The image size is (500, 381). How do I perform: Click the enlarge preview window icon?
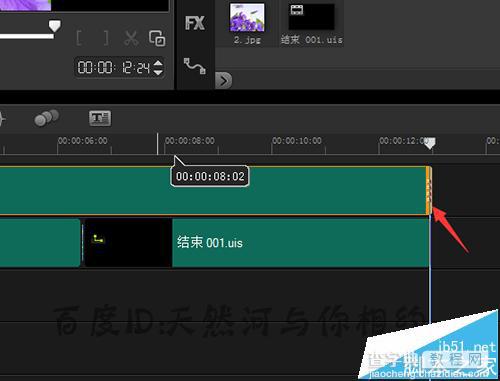(157, 38)
